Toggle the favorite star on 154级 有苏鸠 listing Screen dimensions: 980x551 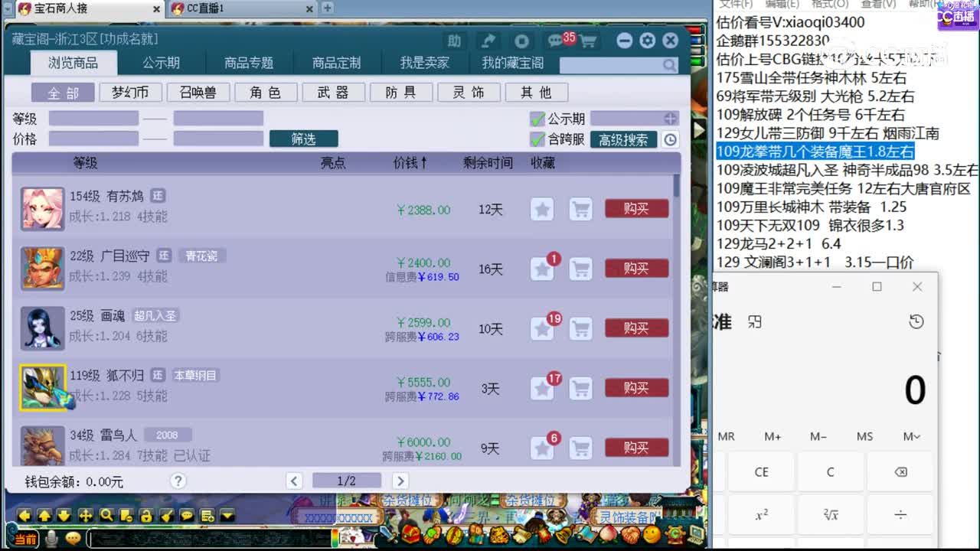[542, 209]
